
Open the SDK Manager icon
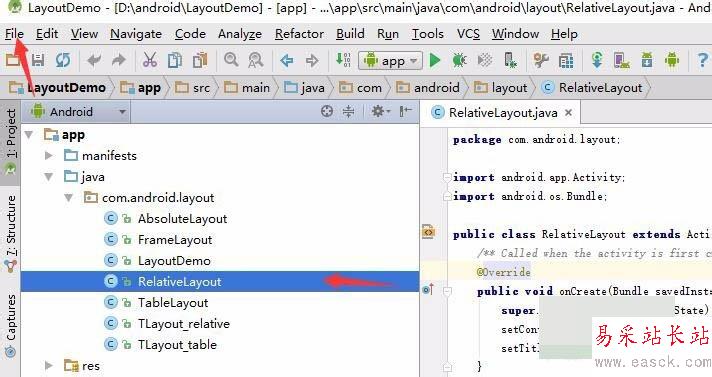tap(647, 60)
